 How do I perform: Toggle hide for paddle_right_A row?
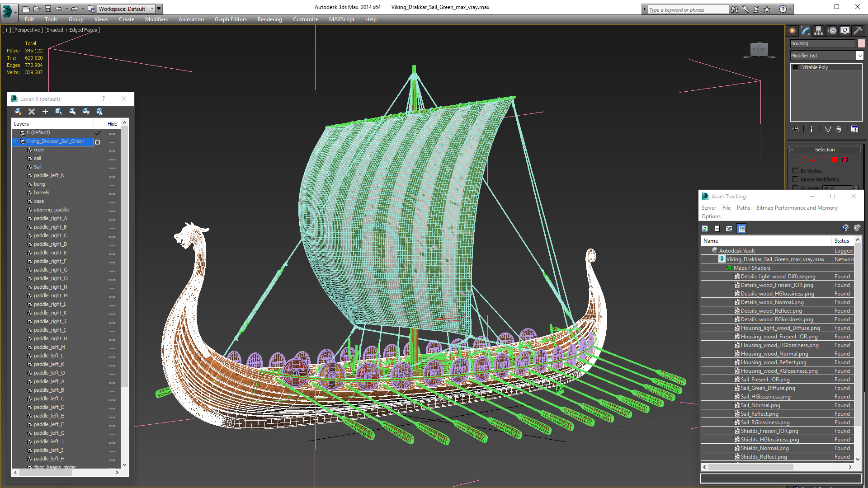point(112,219)
